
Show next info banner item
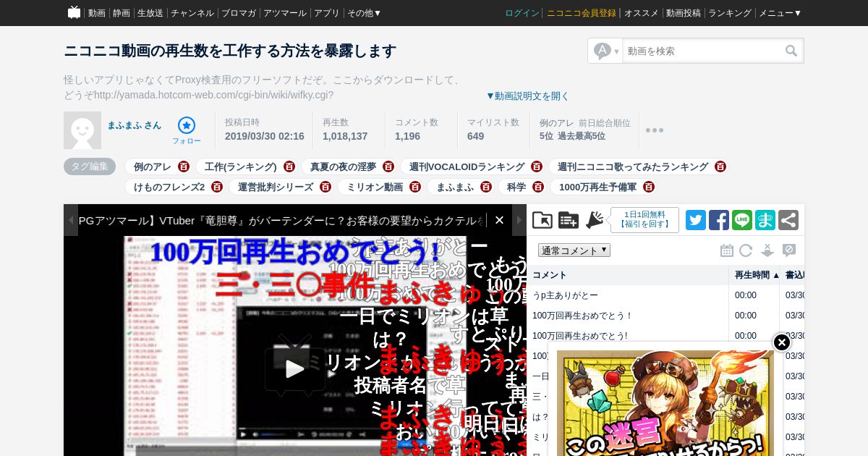[519, 220]
